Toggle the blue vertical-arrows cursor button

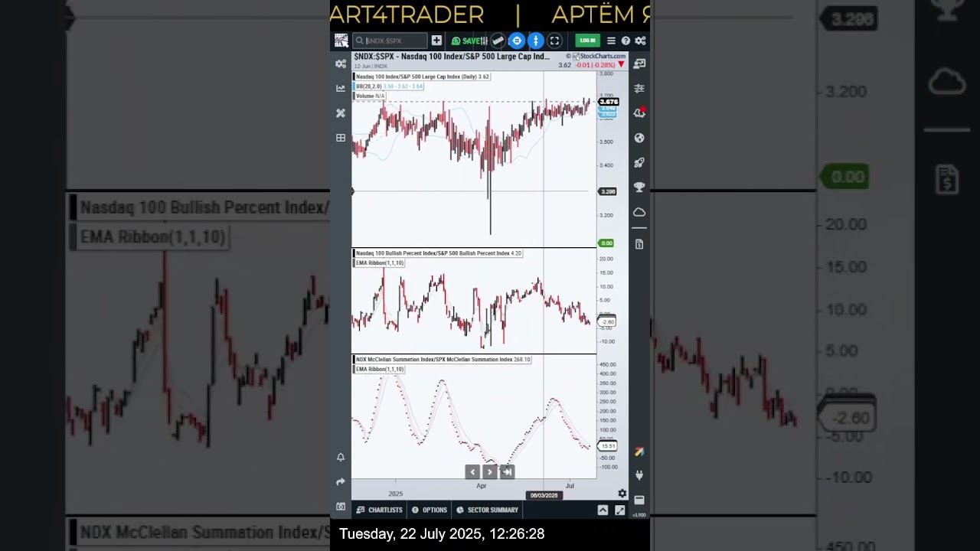536,41
